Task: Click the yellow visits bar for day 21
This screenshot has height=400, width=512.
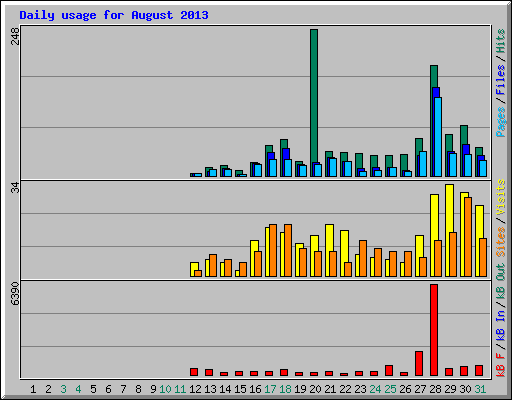Action: pyautogui.click(x=329, y=250)
